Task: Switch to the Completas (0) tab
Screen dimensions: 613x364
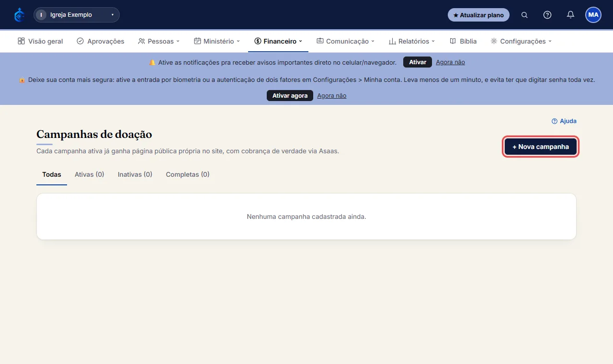Action: (188, 174)
